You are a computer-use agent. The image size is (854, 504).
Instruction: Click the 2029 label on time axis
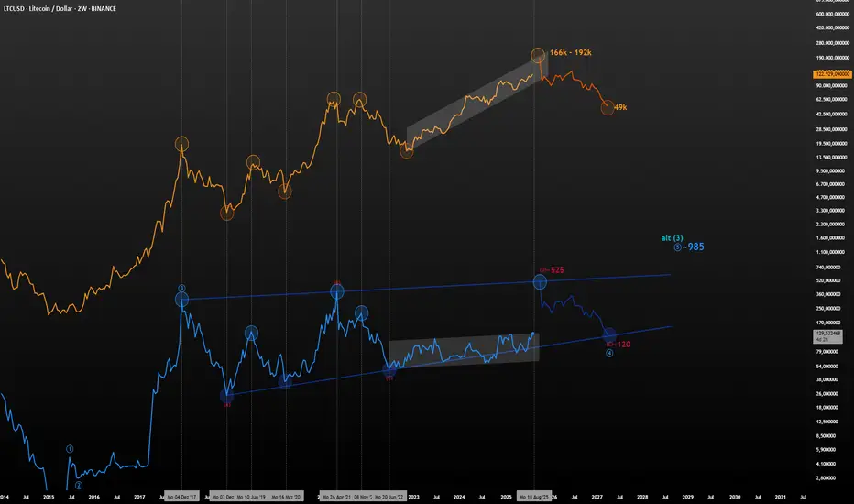point(688,497)
